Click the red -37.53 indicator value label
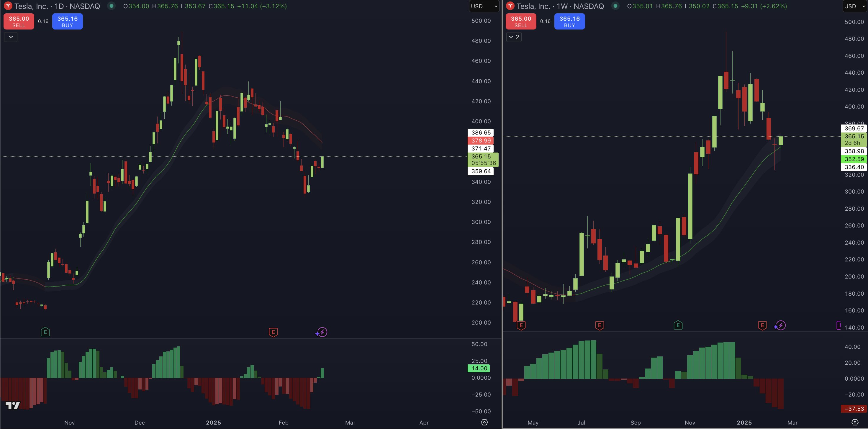 pyautogui.click(x=854, y=409)
